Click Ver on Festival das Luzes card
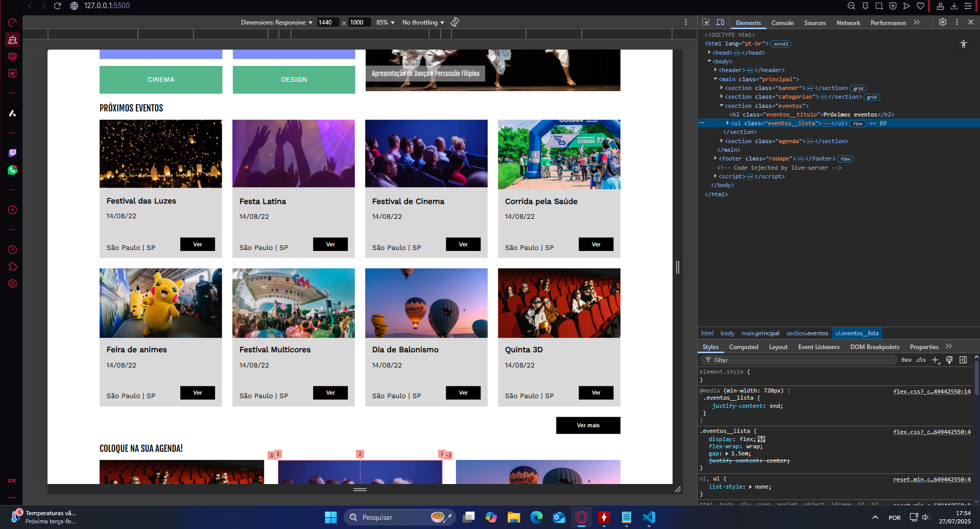This screenshot has height=529, width=980. point(198,244)
